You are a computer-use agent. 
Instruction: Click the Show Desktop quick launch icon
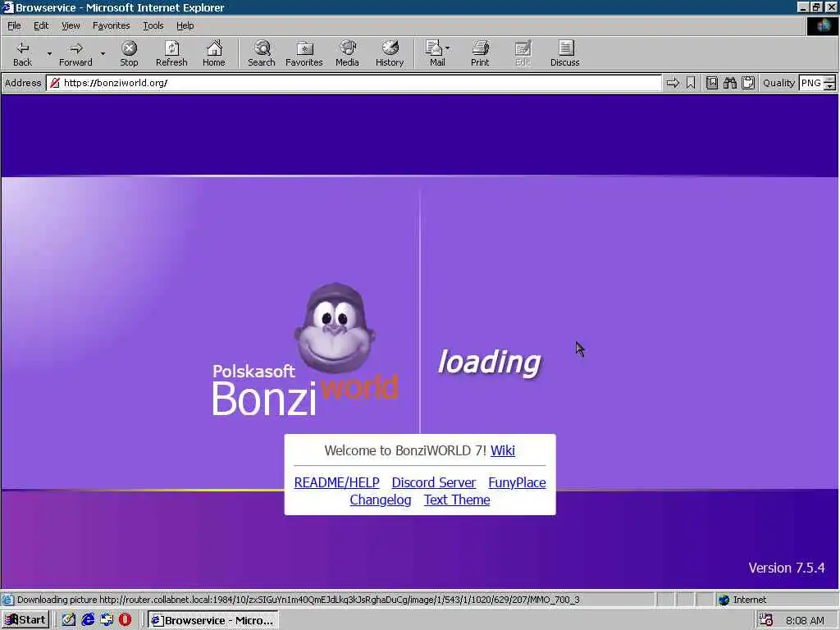click(x=69, y=620)
